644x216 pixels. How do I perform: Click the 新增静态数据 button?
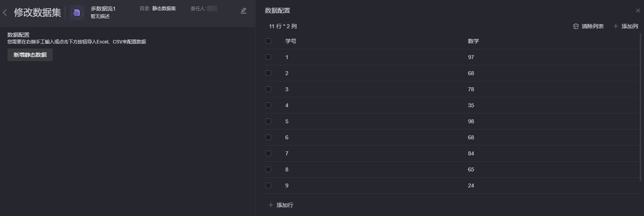pos(30,55)
